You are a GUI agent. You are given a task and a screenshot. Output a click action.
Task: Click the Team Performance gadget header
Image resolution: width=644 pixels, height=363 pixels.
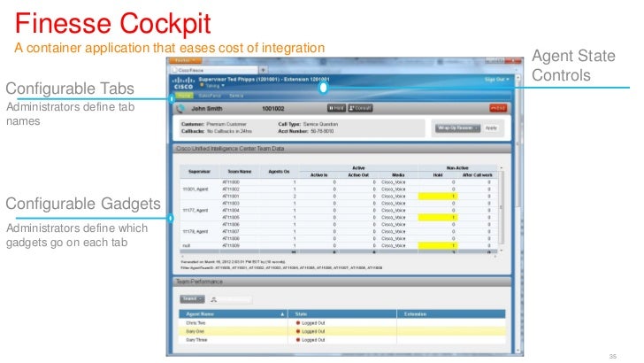click(341, 282)
